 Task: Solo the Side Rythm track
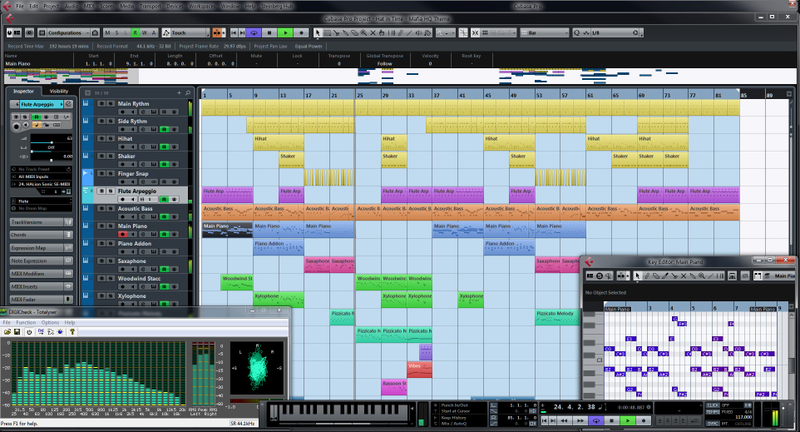[110, 121]
